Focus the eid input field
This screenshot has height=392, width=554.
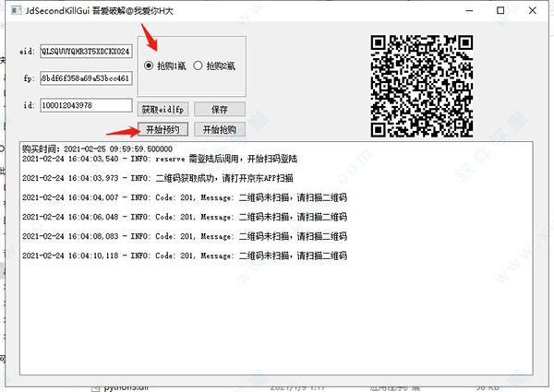tap(86, 51)
